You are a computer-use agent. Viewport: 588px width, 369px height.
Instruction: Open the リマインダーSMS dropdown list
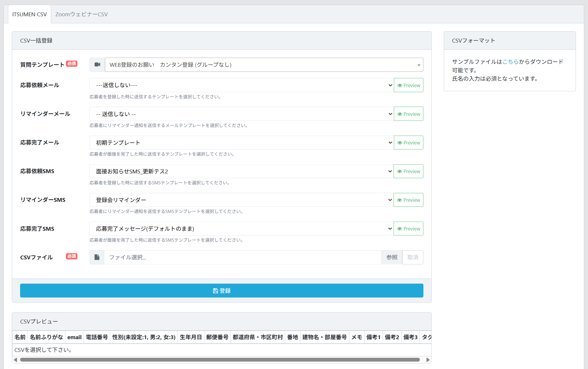(x=241, y=200)
